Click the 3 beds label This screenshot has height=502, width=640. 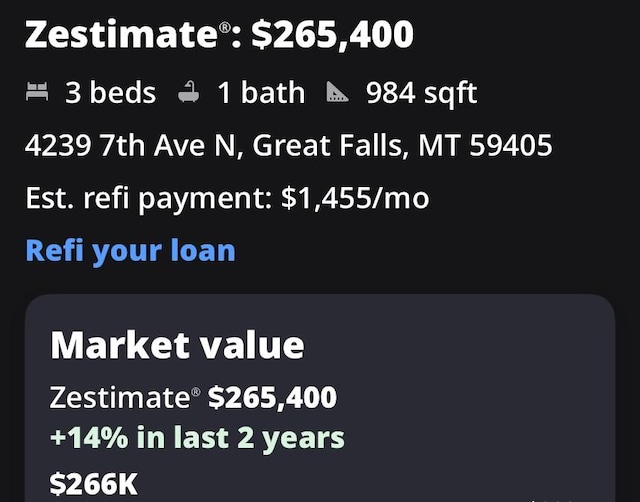tap(111, 92)
